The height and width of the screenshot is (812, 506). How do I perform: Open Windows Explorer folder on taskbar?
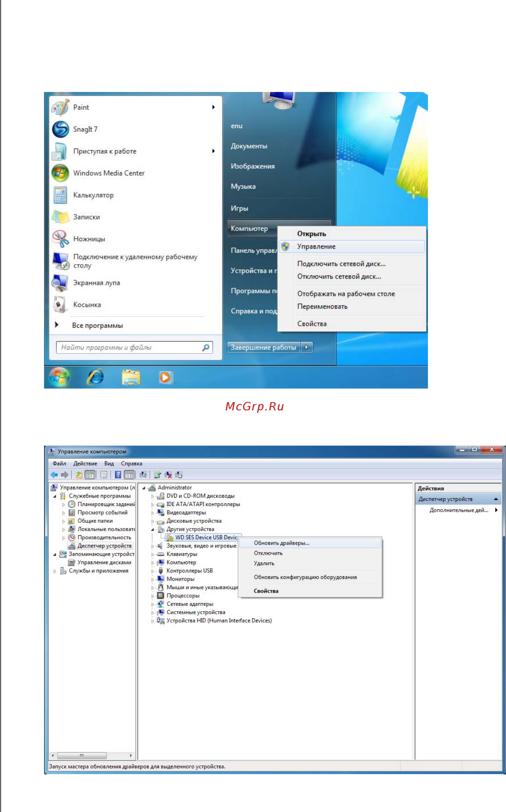pos(130,377)
